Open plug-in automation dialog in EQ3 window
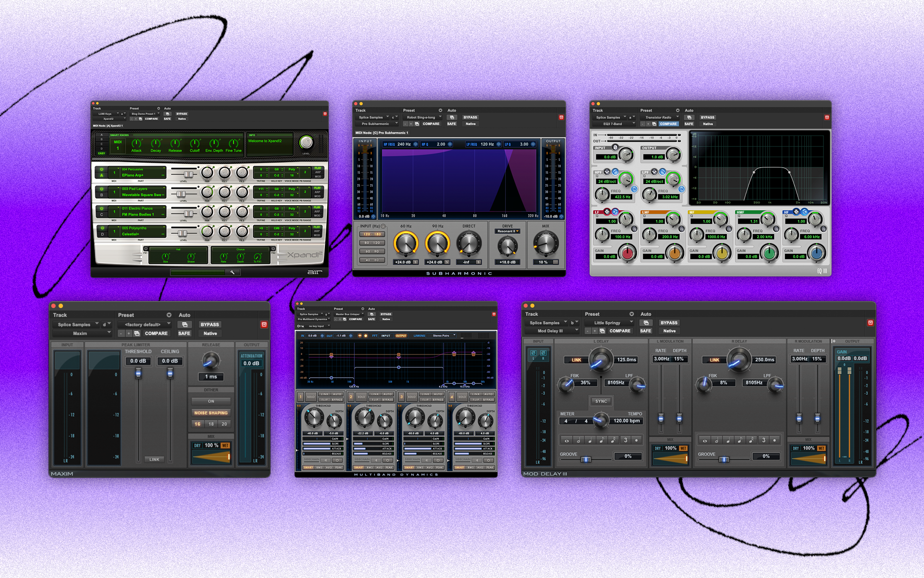Viewport: 924px width, 578px height. coord(689,118)
